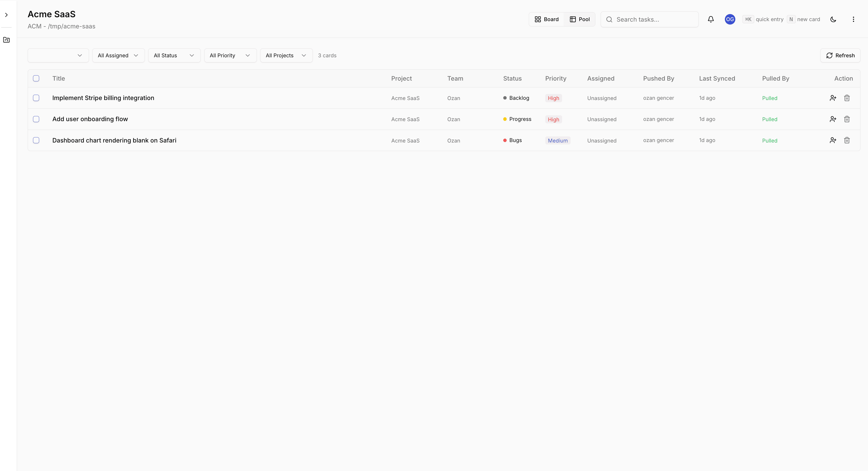Viewport: 868px width, 471px height.
Task: Click the trash icon for the Safari dashboard bug row
Action: (846, 140)
